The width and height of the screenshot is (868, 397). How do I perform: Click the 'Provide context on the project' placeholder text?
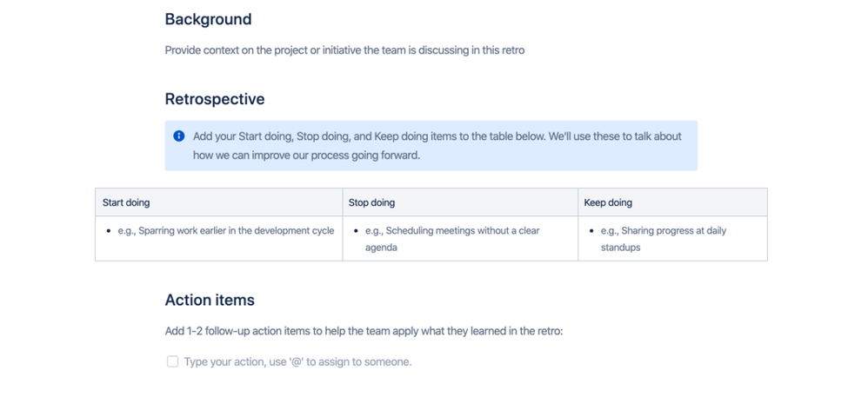tap(344, 50)
